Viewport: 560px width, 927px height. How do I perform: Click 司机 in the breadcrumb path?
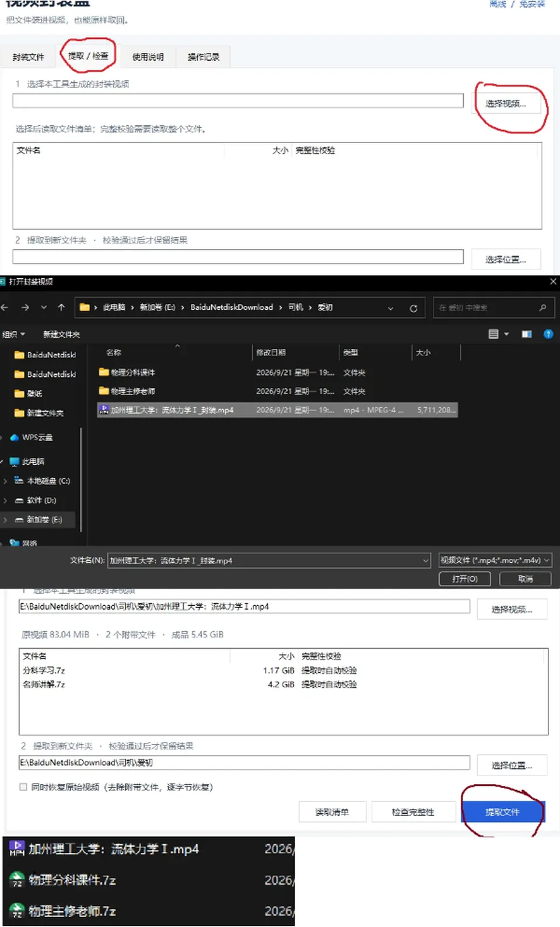(296, 307)
